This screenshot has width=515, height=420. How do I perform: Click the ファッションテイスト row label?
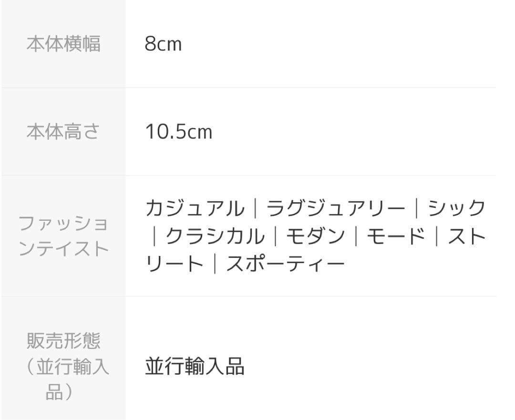(x=63, y=236)
